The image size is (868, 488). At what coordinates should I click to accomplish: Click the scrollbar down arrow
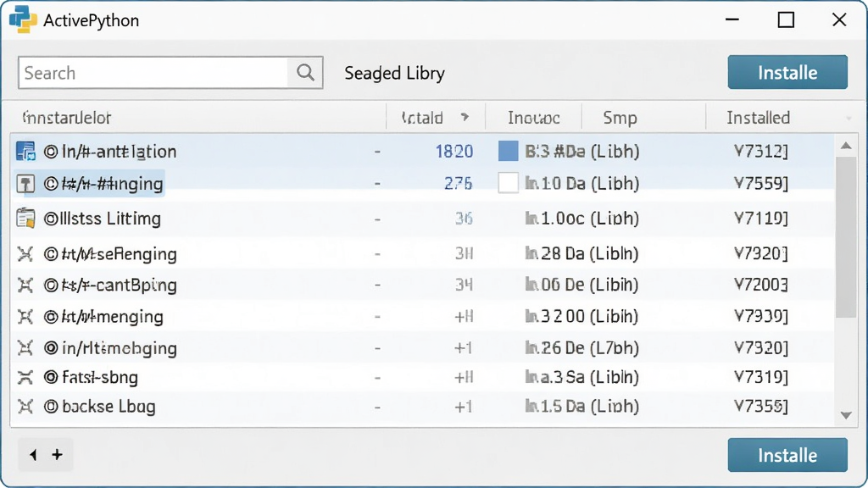(x=846, y=415)
